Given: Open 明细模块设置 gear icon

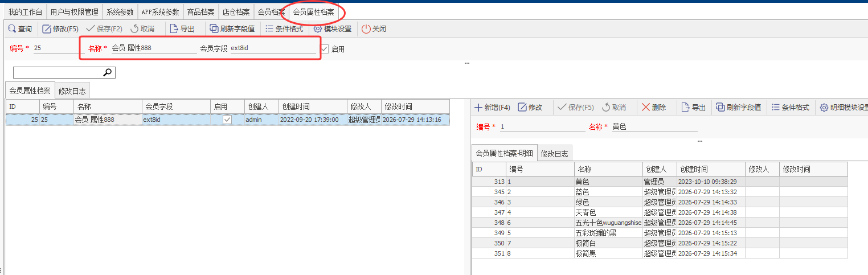Looking at the screenshot, I should coord(824,107).
